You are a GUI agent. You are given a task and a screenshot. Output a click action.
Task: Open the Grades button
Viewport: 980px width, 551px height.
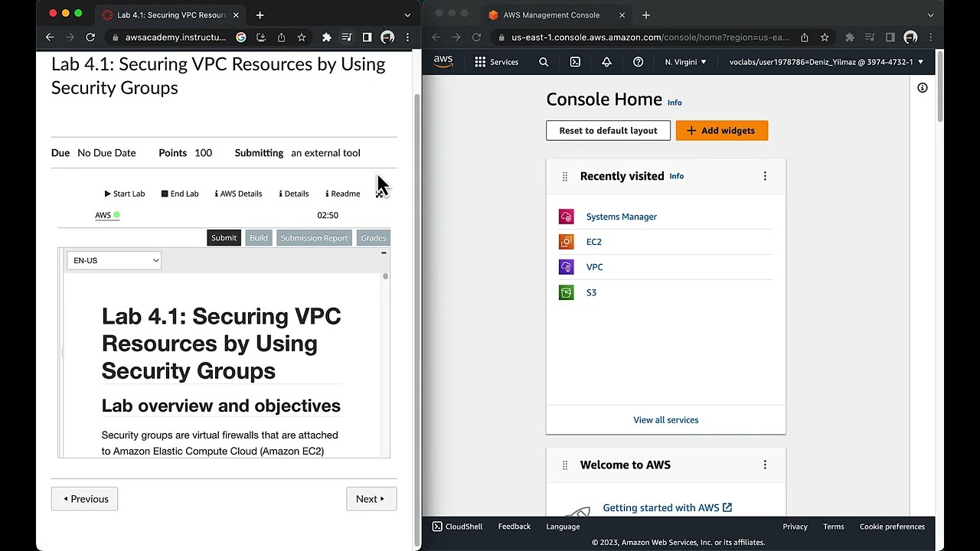374,238
